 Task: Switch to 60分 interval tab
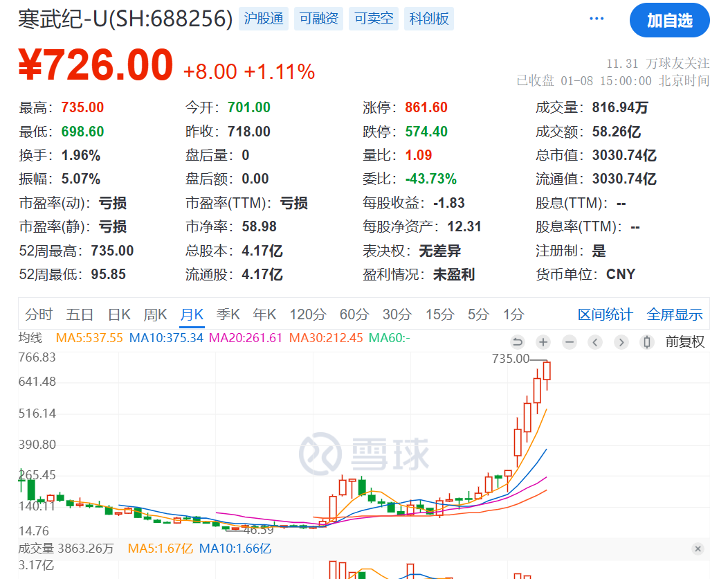click(354, 314)
